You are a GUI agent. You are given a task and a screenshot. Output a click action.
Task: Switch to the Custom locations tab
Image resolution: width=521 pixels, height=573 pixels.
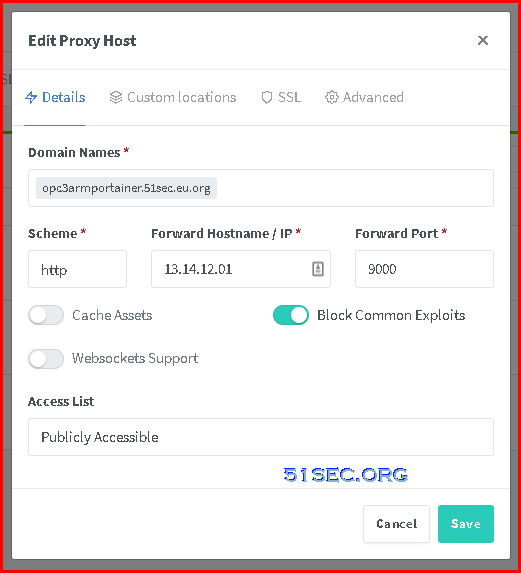tap(173, 97)
